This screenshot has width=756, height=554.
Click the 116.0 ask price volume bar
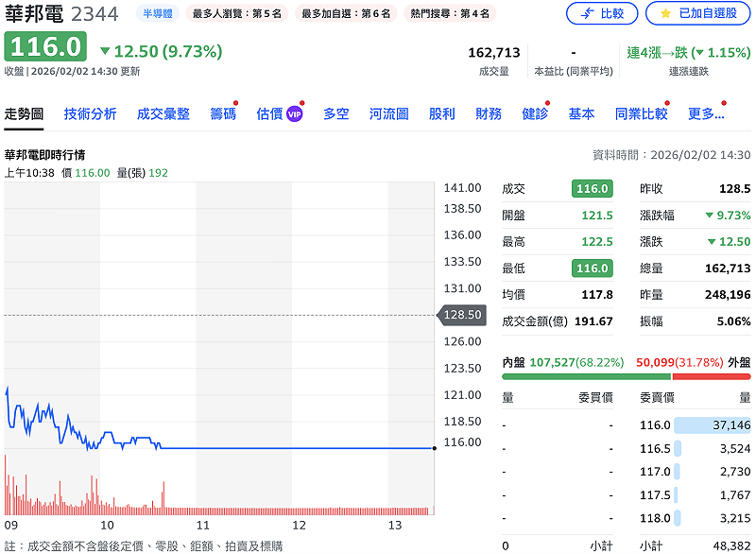point(713,425)
